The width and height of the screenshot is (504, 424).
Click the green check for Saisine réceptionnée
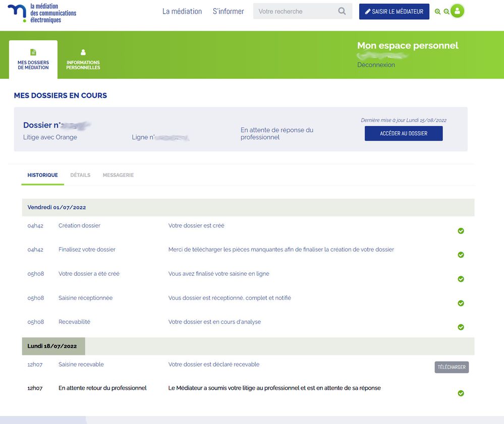pos(461,303)
